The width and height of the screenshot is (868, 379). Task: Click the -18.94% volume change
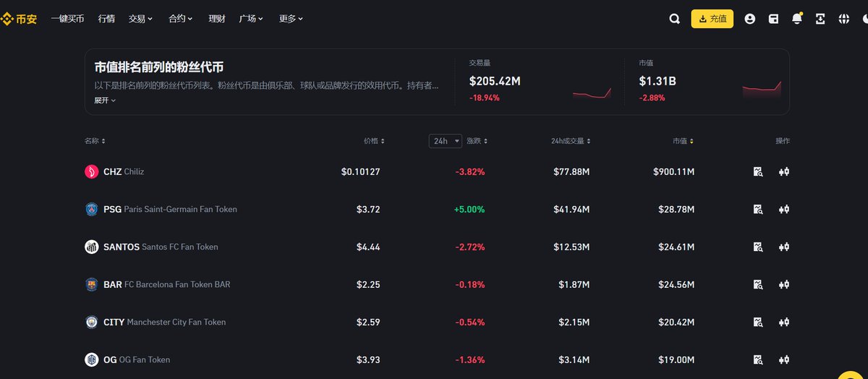coord(484,98)
